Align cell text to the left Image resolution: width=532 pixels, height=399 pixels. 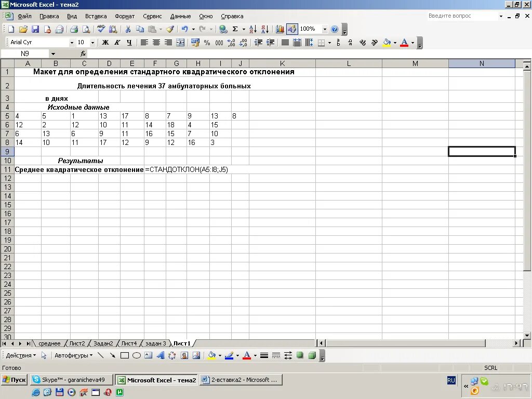(x=144, y=43)
